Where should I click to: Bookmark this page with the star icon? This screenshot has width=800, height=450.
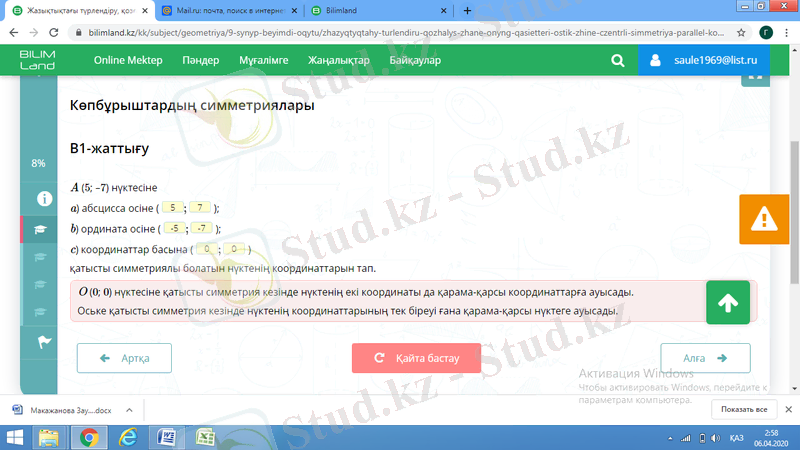[x=741, y=33]
